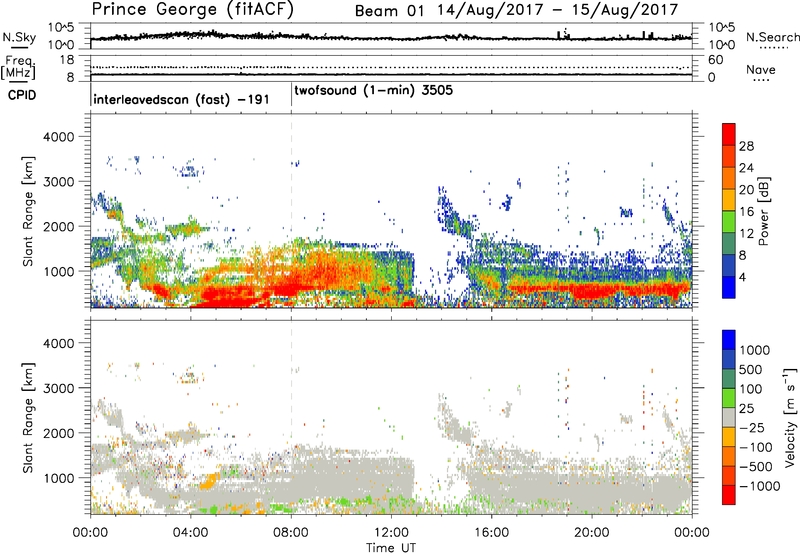Image resolution: width=800 pixels, height=554 pixels.
Task: Click the "Slant Range [km]" label of power panel
Action: pyautogui.click(x=28, y=211)
